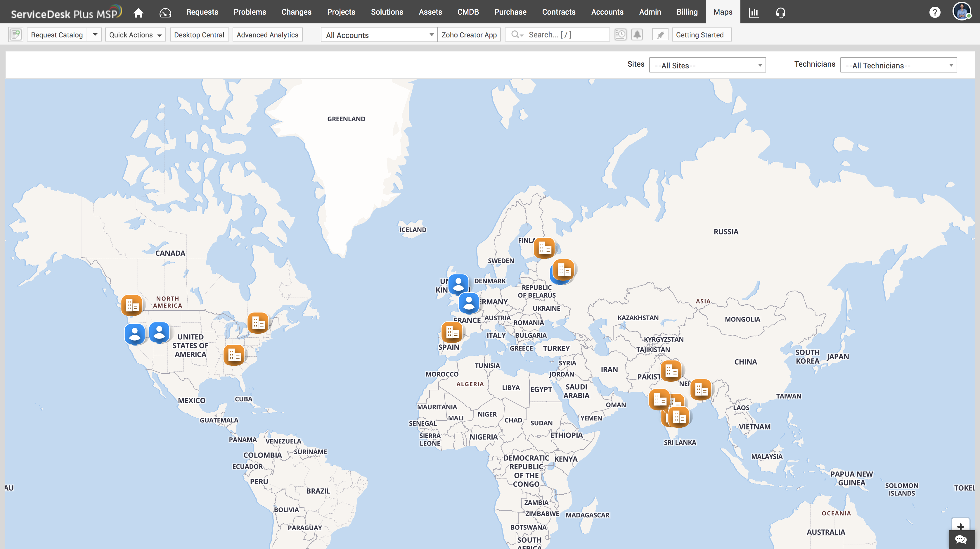Open the live chat bubble icon
Viewport: 980px width, 549px height.
pos(961,539)
